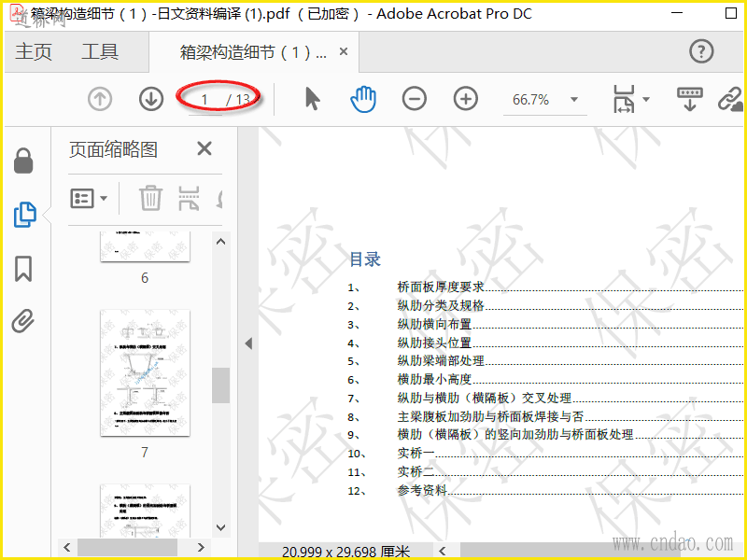Open contents entry 纵肋分类及规格
The height and width of the screenshot is (560, 747).
(441, 305)
